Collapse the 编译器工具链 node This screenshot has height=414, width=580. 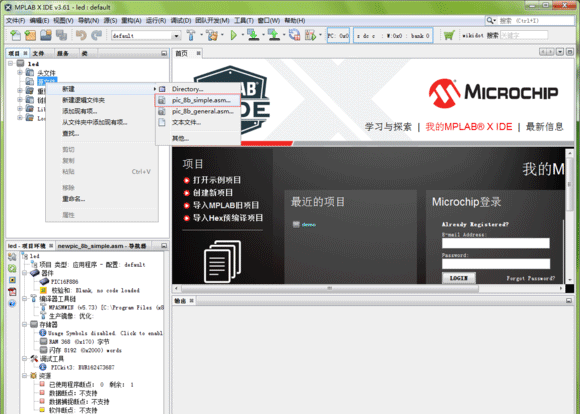click(x=25, y=299)
